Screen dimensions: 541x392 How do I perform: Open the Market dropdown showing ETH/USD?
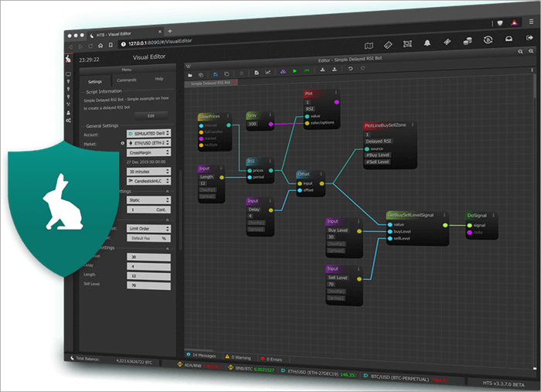[148, 143]
